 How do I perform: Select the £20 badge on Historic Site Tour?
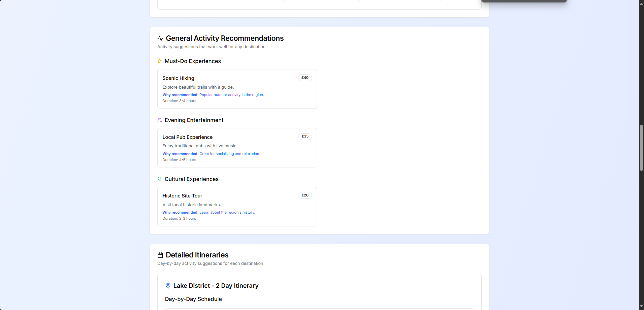(304, 195)
